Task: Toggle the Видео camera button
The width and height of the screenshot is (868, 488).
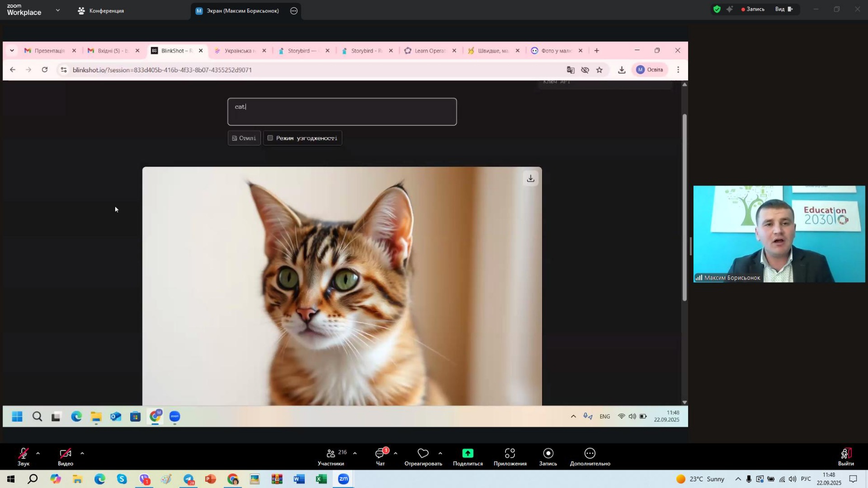Action: (66, 456)
